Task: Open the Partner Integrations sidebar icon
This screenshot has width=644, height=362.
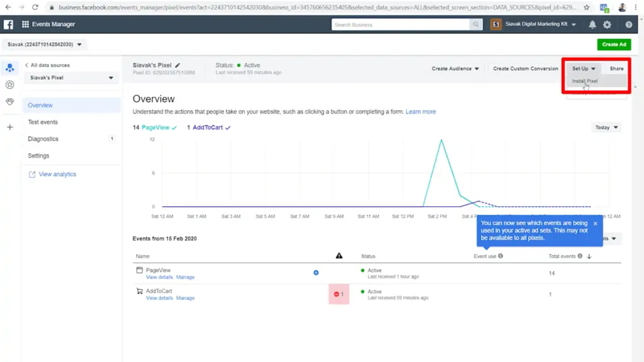Action: [x=9, y=102]
